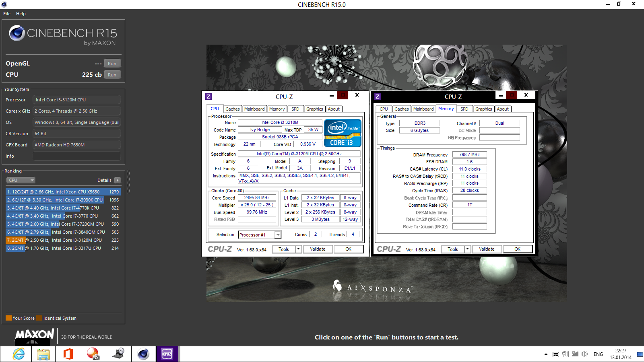Click the orange Your Score legend swatch
Image resolution: width=644 pixels, height=362 pixels.
pyautogui.click(x=8, y=318)
